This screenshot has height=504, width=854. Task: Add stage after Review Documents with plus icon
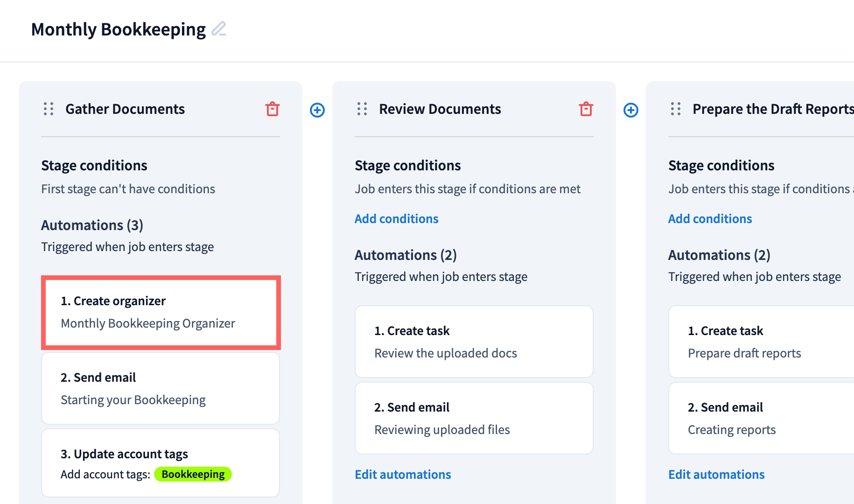[631, 110]
